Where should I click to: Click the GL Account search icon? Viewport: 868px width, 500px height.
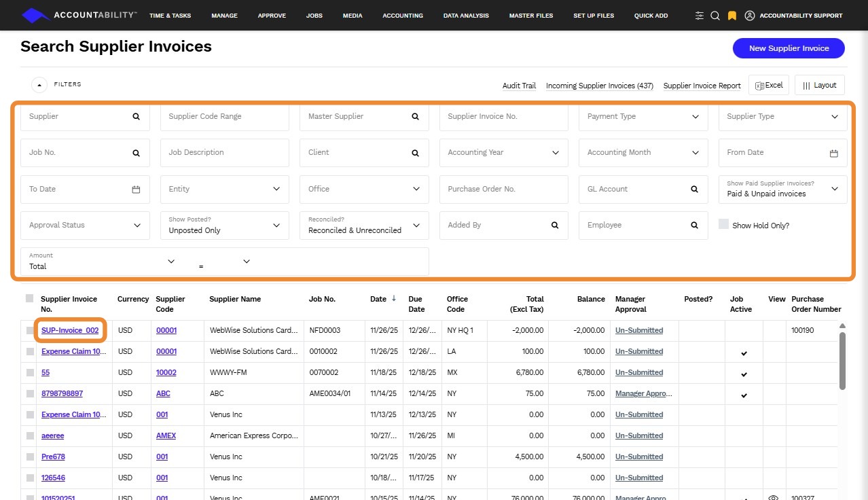pyautogui.click(x=695, y=190)
